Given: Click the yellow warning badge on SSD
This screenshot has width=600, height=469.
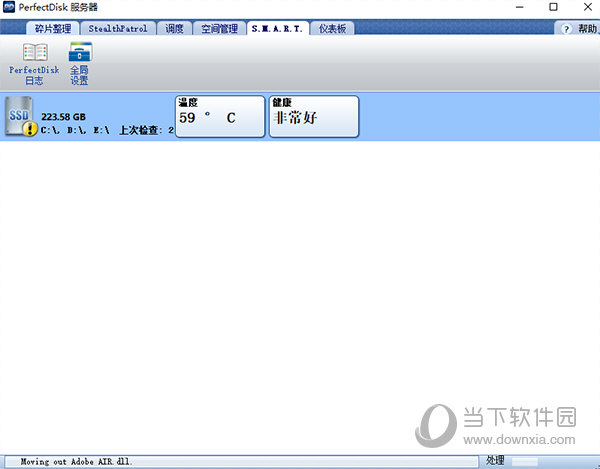Looking at the screenshot, I should coord(30,129).
